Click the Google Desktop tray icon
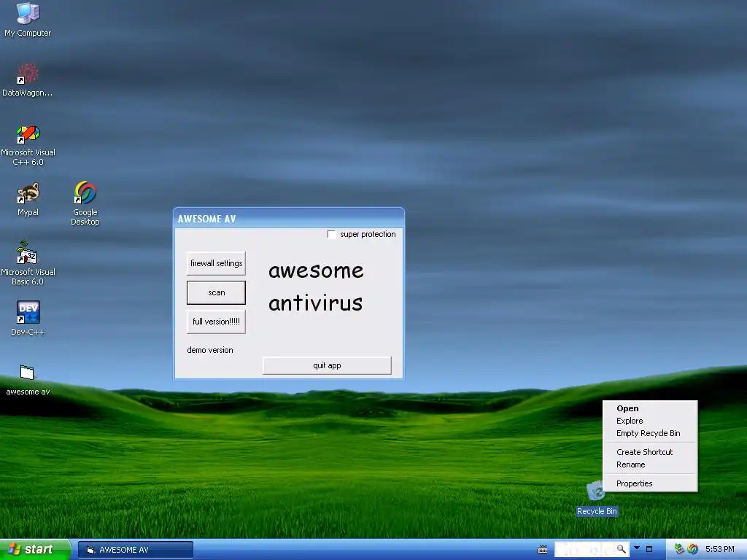This screenshot has height=560, width=747. (693, 549)
